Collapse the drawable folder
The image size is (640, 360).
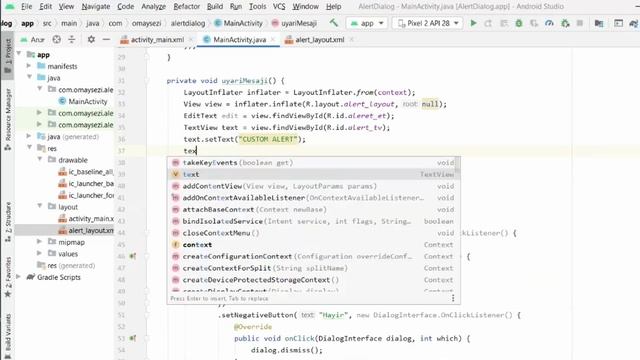40,160
